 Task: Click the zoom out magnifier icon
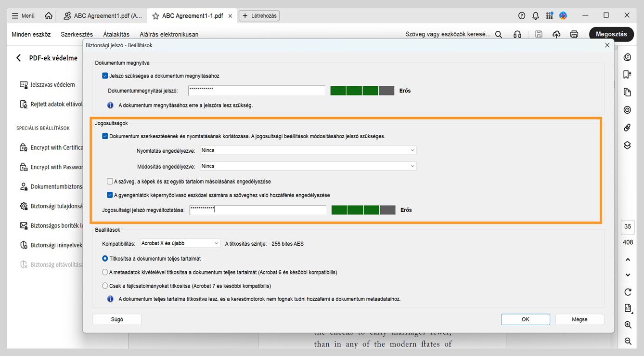point(628,341)
